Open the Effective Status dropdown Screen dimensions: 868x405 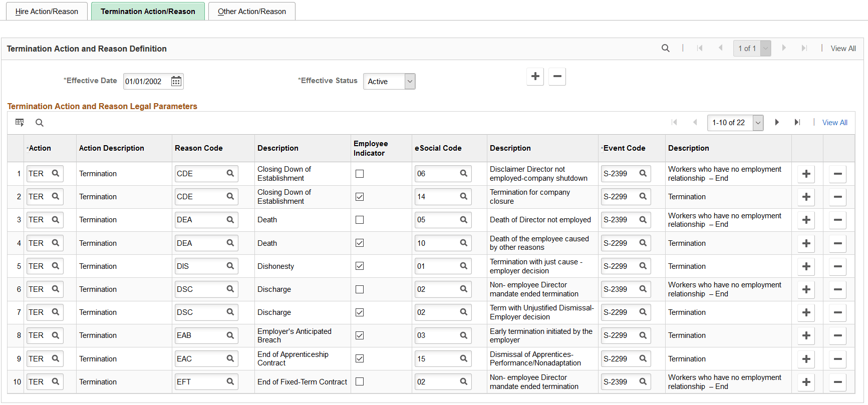[x=389, y=81]
